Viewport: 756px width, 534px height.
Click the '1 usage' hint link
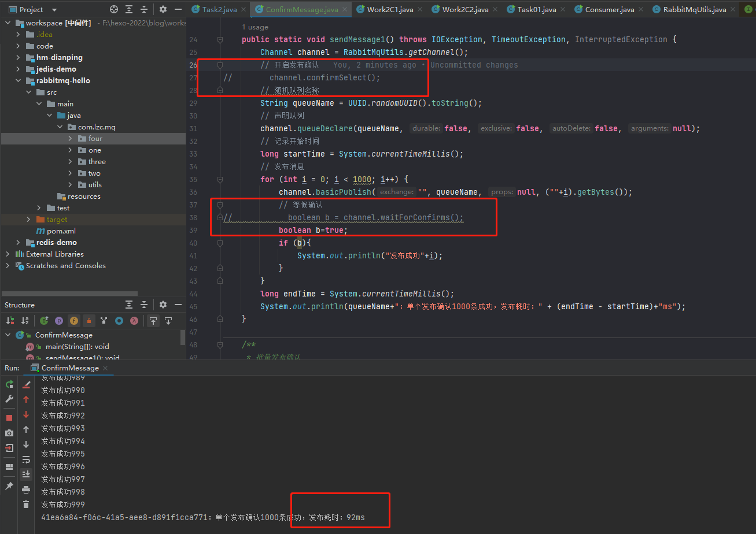[x=255, y=27]
